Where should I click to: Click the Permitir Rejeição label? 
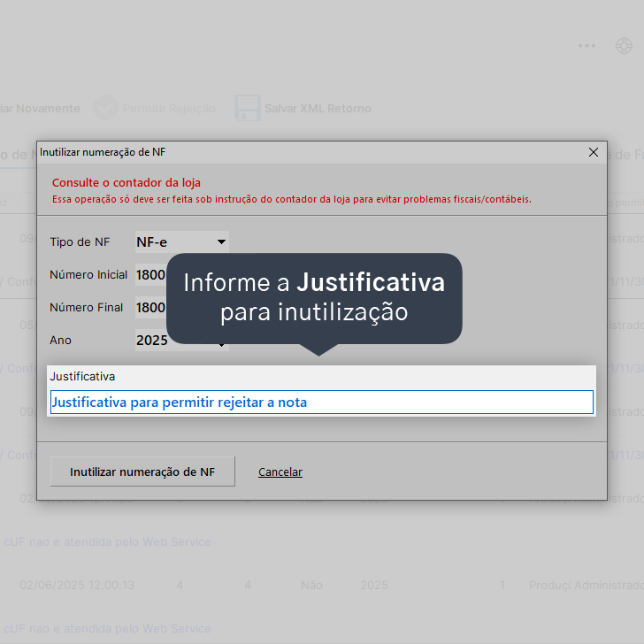[x=169, y=109]
